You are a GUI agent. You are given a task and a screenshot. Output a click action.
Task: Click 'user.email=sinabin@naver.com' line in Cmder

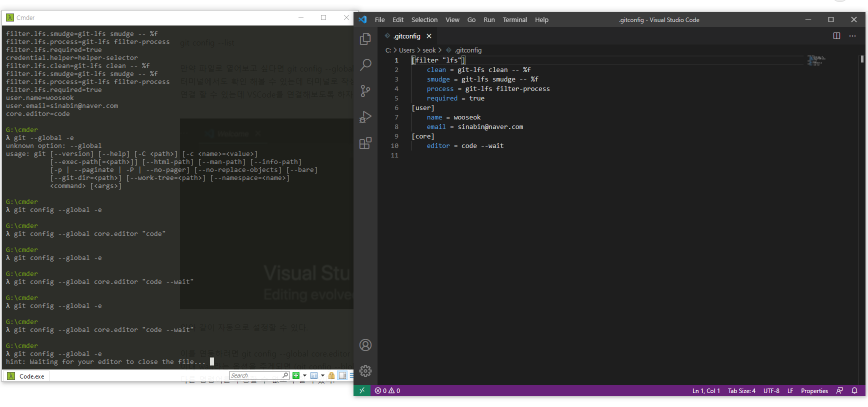pyautogui.click(x=62, y=105)
